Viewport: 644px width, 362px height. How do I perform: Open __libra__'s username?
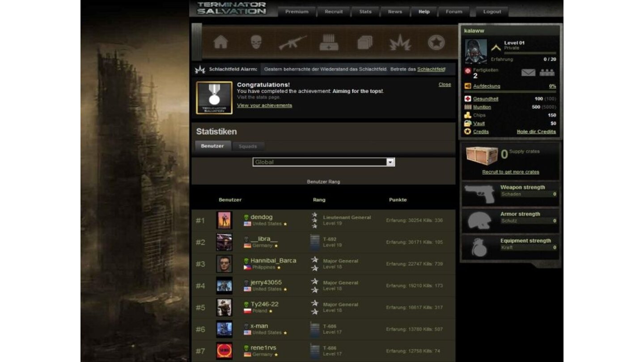[x=264, y=239]
